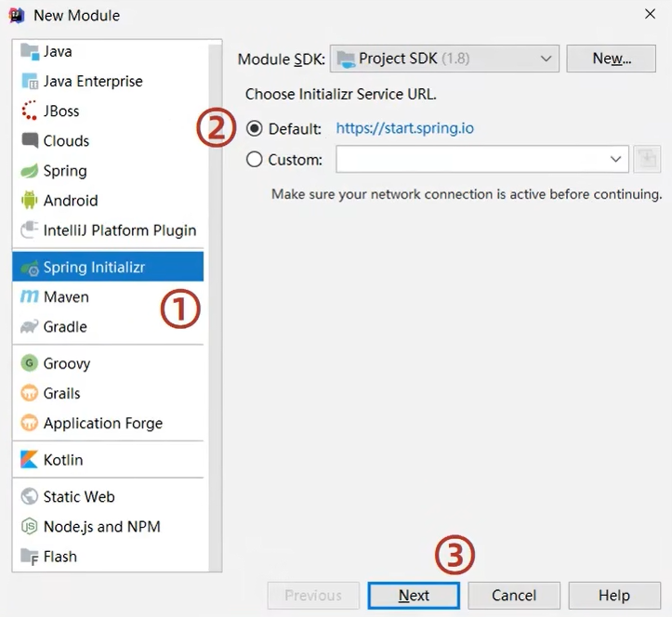The image size is (672, 617).
Task: Click the Next button
Action: click(414, 595)
